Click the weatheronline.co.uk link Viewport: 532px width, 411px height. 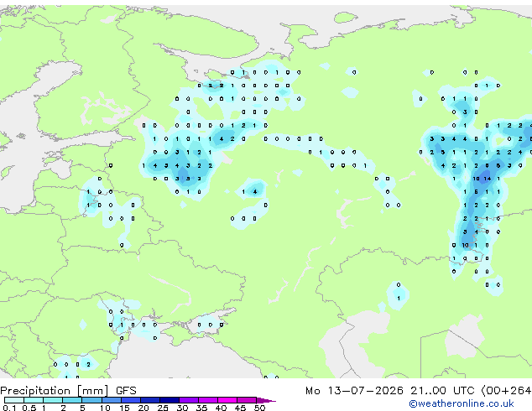coord(462,403)
